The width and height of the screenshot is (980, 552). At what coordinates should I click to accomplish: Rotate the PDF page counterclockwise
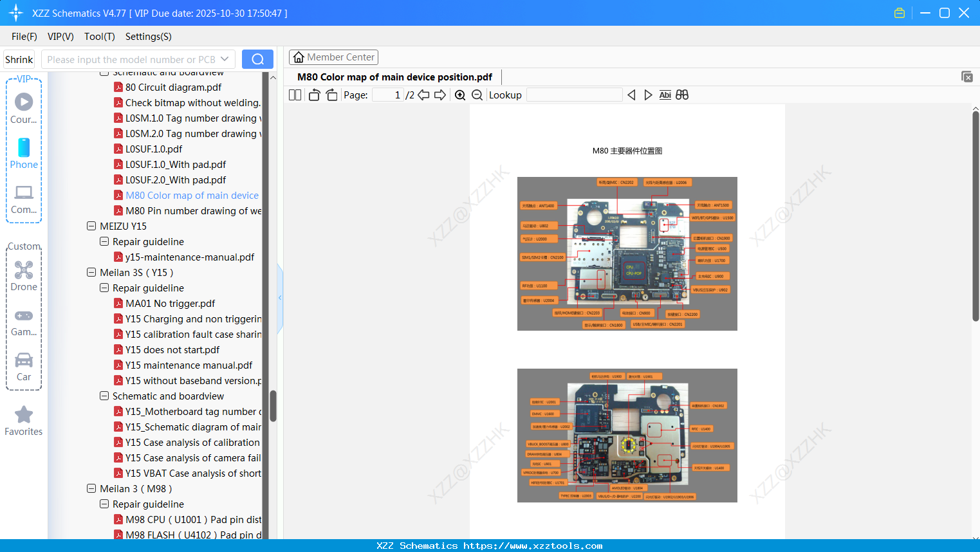[x=313, y=95]
